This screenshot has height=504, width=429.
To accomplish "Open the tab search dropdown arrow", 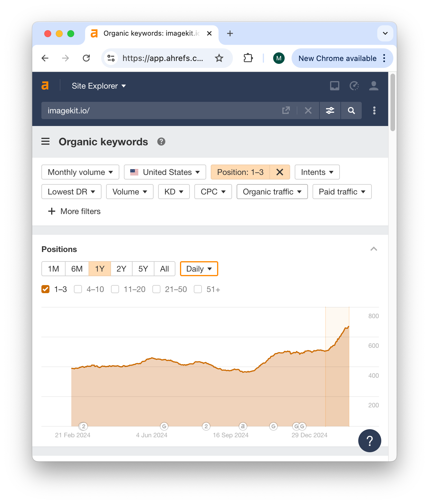I will [385, 33].
